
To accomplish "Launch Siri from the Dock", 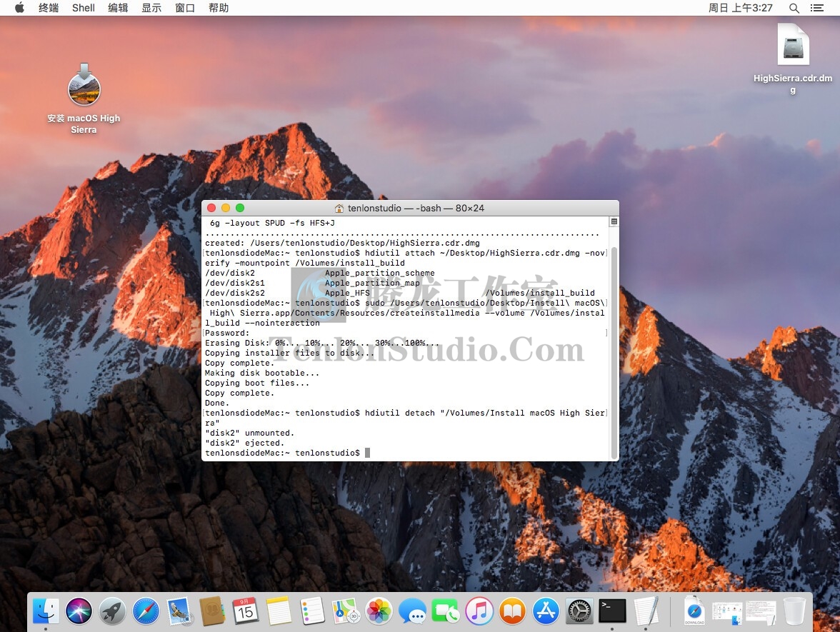I will (x=79, y=611).
